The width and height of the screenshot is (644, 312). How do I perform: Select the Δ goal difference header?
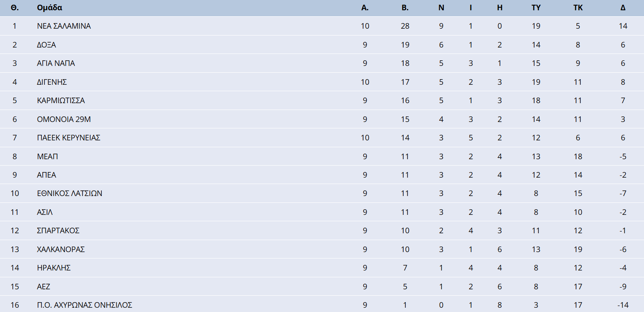click(x=623, y=8)
